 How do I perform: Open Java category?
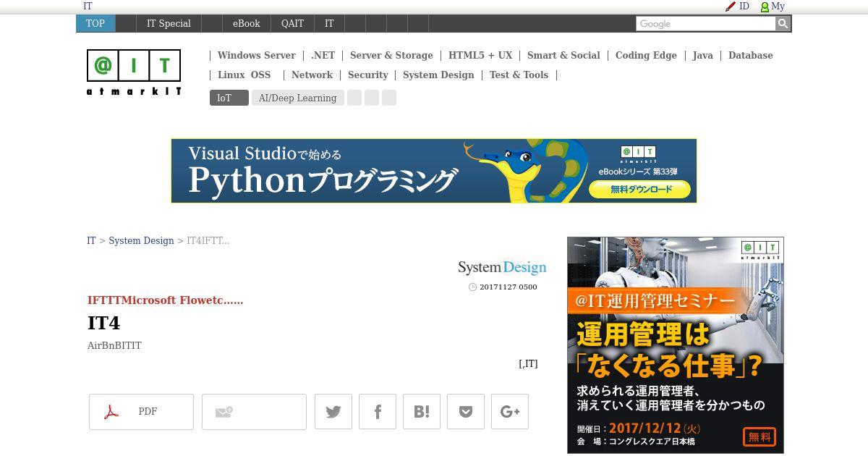coord(702,55)
